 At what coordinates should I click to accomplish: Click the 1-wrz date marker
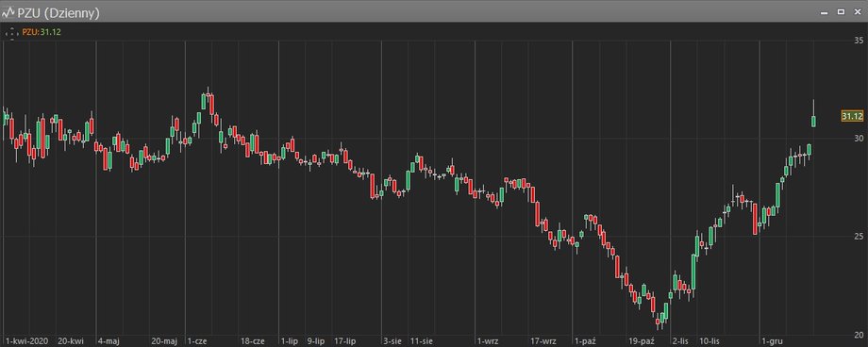click(488, 341)
